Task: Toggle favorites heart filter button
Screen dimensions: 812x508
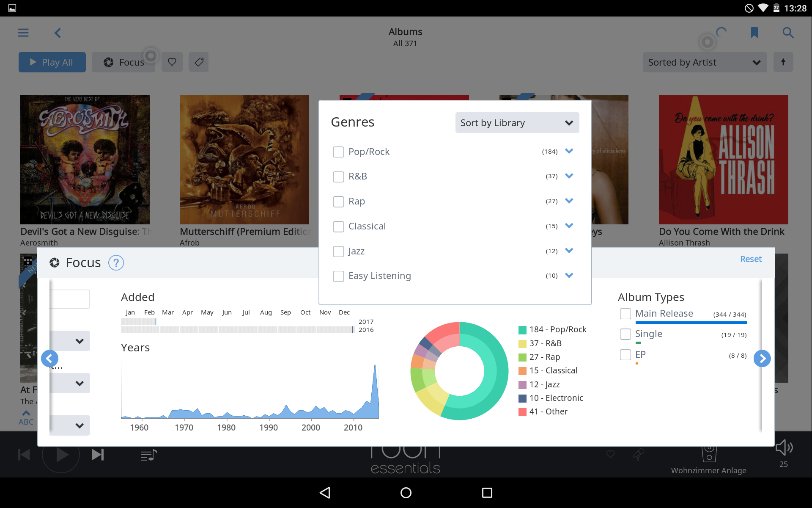Action: [x=172, y=62]
